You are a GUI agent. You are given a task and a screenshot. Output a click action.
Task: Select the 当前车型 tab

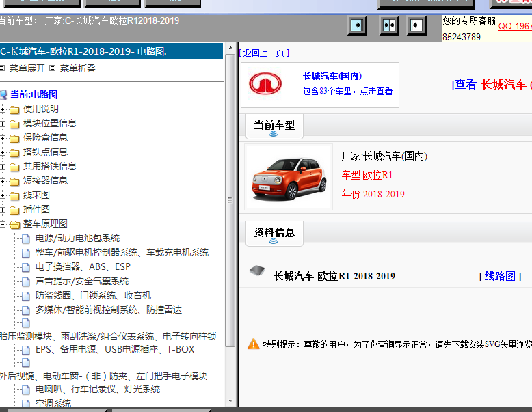point(274,126)
